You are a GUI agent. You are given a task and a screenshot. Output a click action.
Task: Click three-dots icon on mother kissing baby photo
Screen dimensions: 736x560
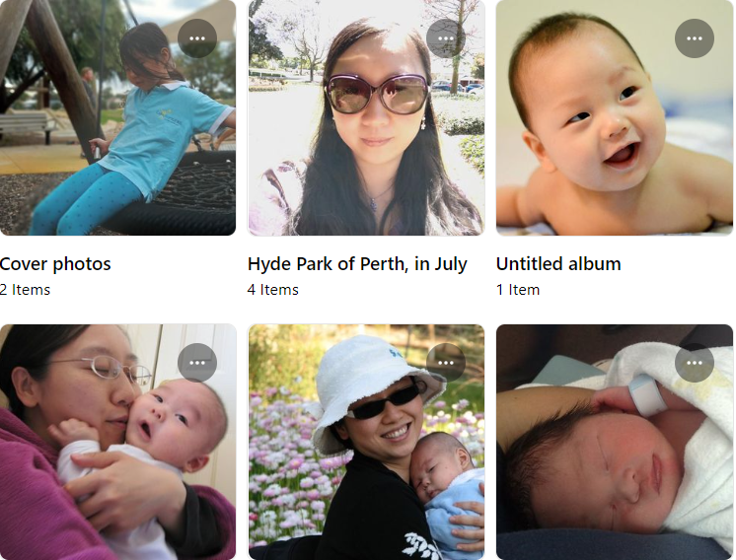coord(197,363)
